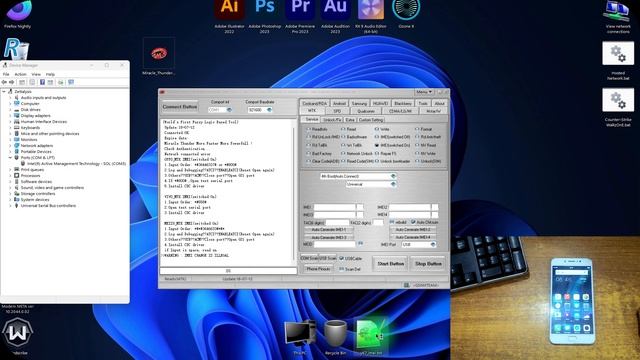Collapse Ports (COM & LPT) in Device Manager

10,158
